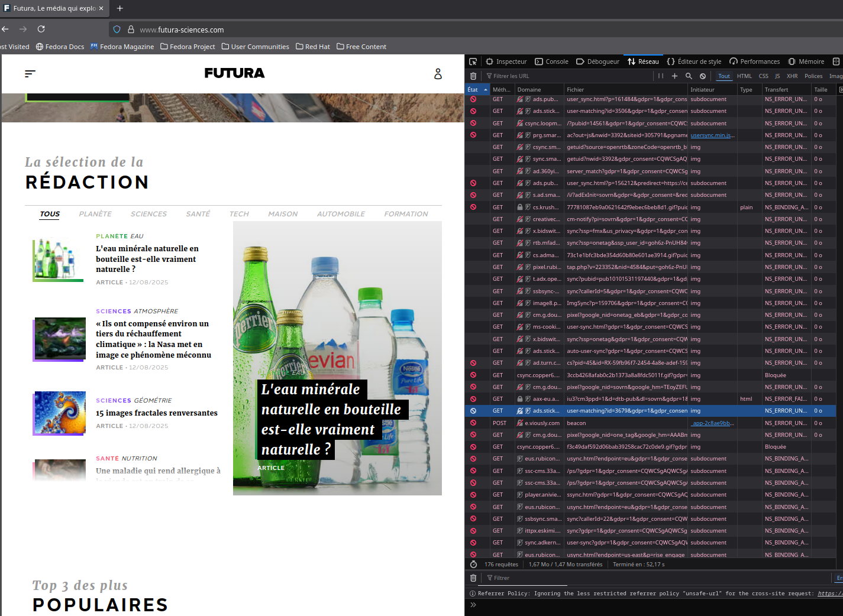Go forward with the browser forward arrow
Viewport: 843px width, 616px height.
[23, 29]
